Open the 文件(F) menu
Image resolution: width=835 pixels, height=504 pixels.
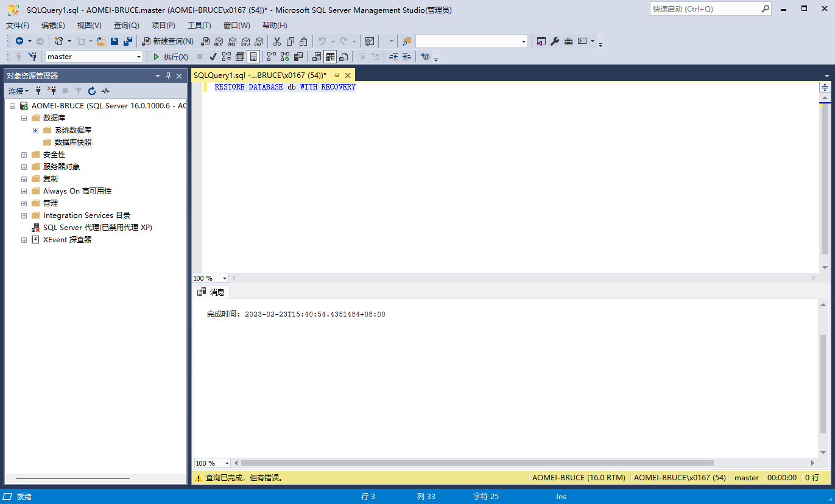[x=18, y=26]
